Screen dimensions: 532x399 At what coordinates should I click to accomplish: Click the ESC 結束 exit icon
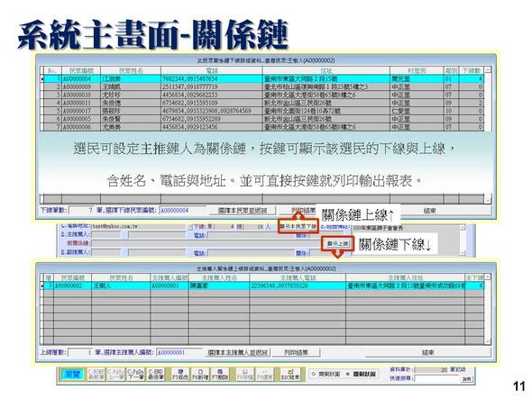click(x=290, y=374)
